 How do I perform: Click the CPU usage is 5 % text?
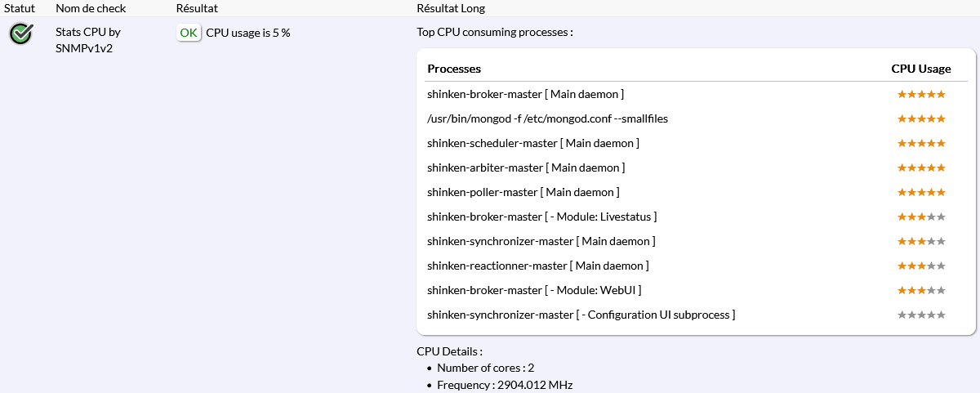pos(248,33)
